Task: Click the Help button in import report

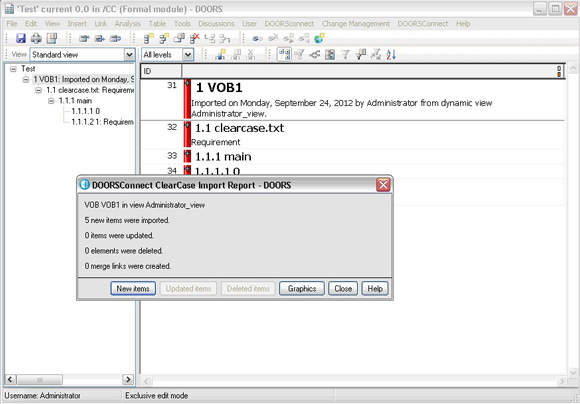Action: click(375, 289)
